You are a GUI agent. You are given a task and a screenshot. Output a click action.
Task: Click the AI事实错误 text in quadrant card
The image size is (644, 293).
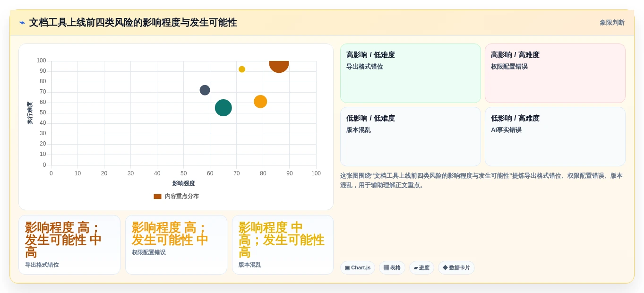pyautogui.click(x=506, y=130)
